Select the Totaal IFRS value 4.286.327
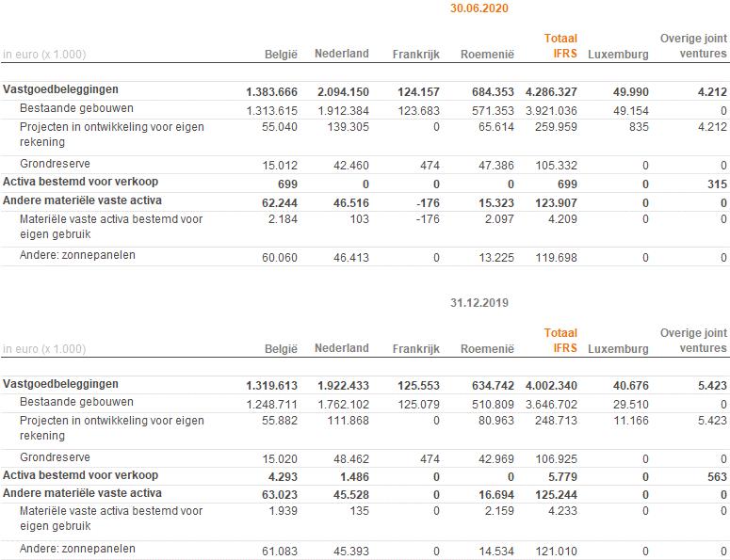Screen dimensions: 730x560 tap(551, 92)
